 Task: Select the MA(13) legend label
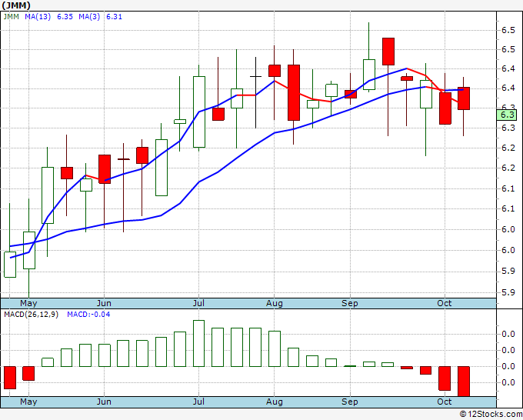point(38,17)
